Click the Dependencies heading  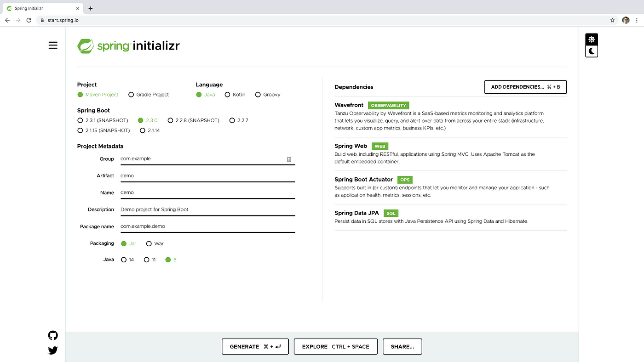[354, 87]
